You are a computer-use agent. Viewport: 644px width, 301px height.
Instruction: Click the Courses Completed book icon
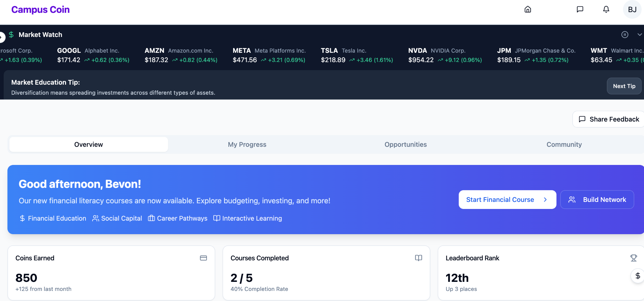418,258
